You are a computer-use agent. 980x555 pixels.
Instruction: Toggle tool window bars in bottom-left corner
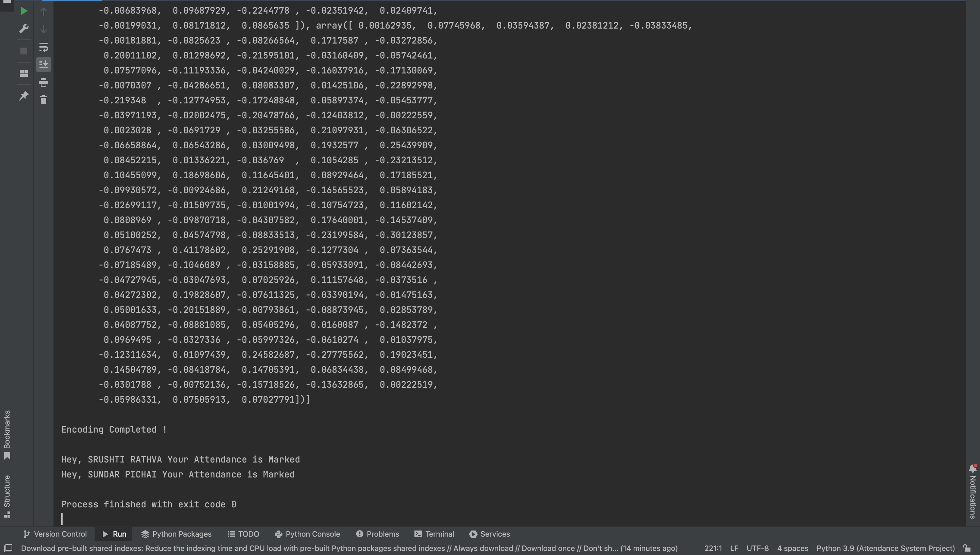[x=8, y=548]
